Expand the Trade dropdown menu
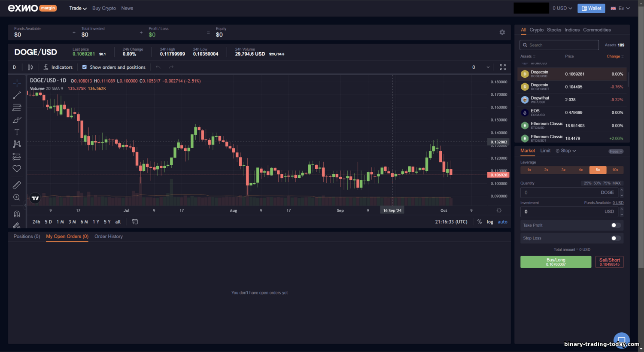644x352 pixels. point(78,8)
